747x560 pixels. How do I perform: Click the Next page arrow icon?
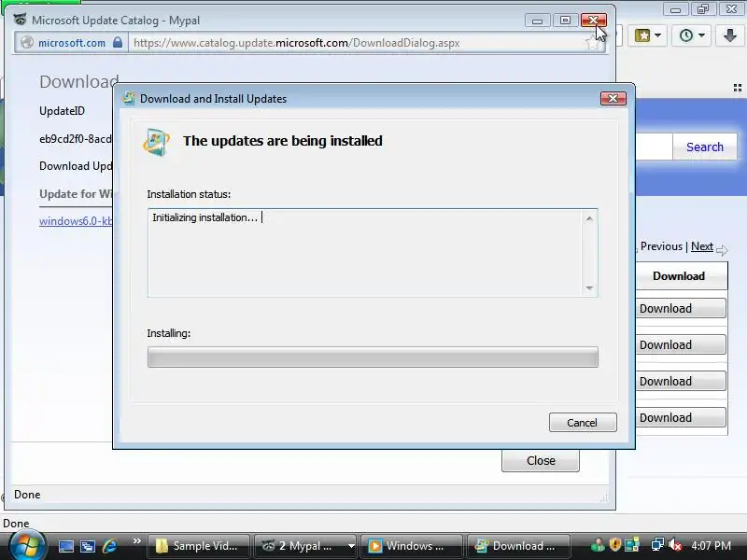click(x=722, y=250)
